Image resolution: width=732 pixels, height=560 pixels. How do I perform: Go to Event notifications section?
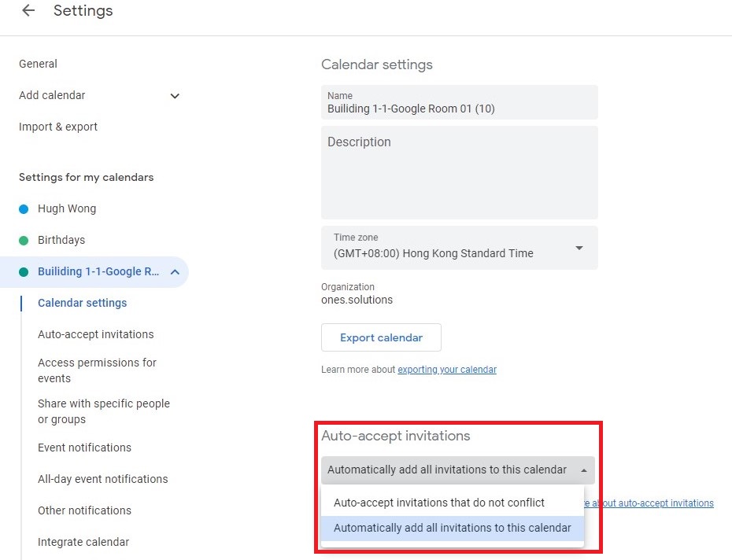84,448
